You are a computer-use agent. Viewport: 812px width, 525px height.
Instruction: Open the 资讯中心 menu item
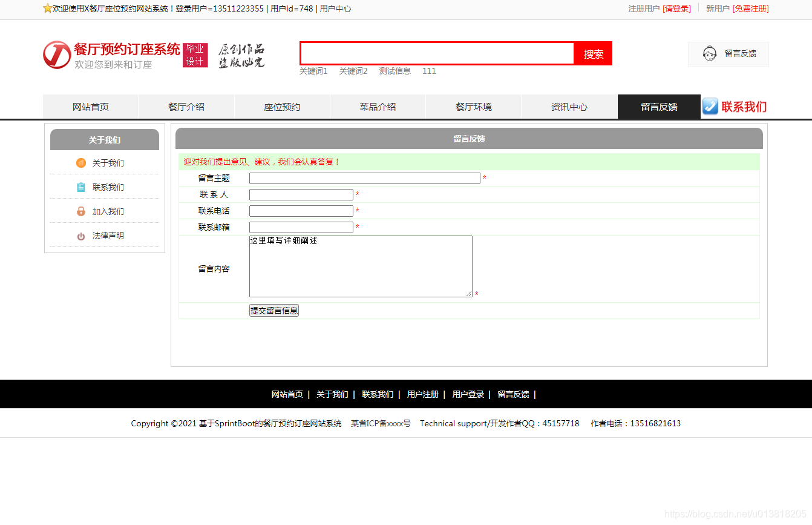(x=569, y=106)
